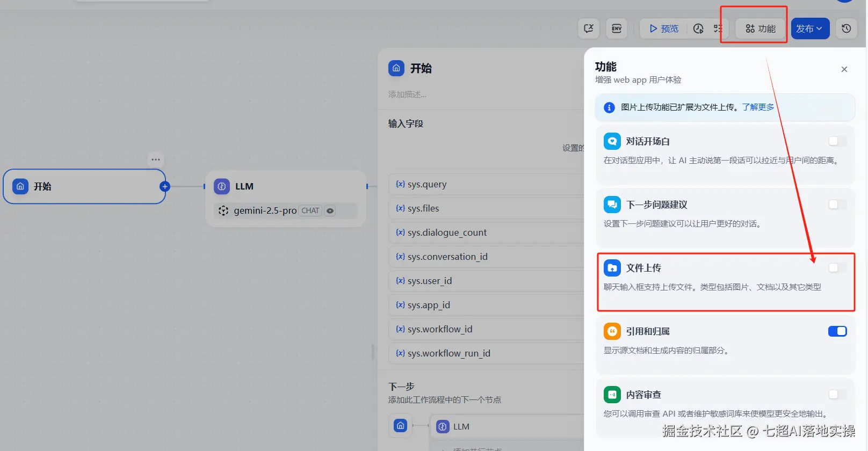The height and width of the screenshot is (451, 868).
Task: Enable 下一步问题建议 switch
Action: [x=837, y=205]
